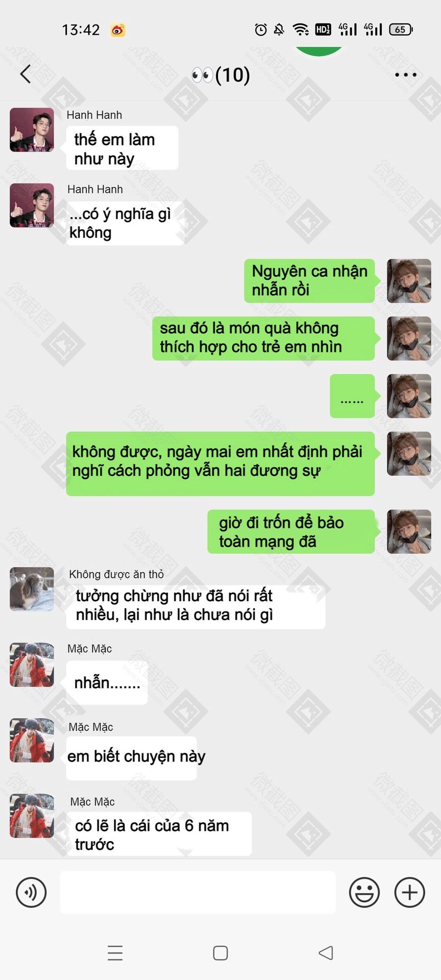441x980 pixels.
Task: Tap the Android recent apps button
Action: tap(115, 953)
